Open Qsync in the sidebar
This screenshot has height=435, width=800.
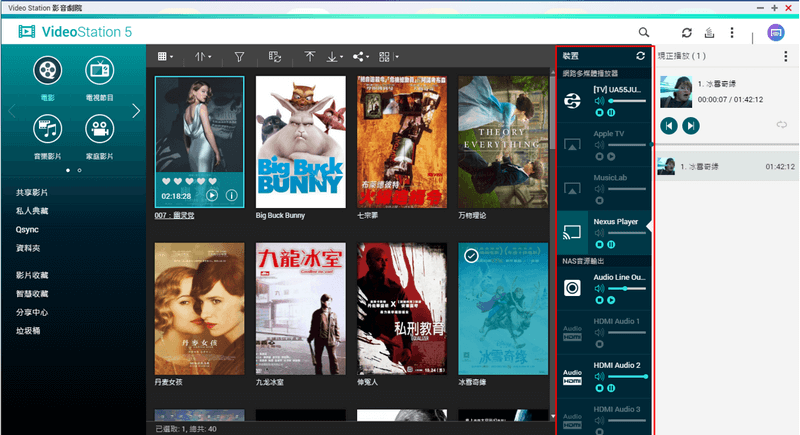pos(27,229)
